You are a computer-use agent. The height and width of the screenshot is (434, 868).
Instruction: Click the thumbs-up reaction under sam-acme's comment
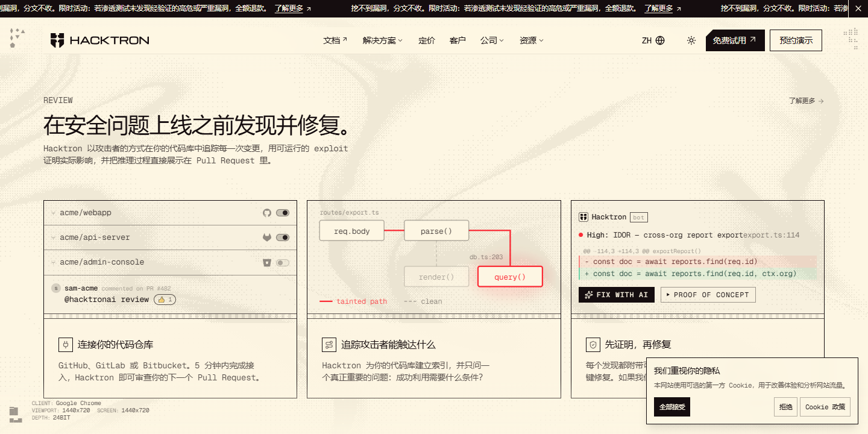coord(165,300)
